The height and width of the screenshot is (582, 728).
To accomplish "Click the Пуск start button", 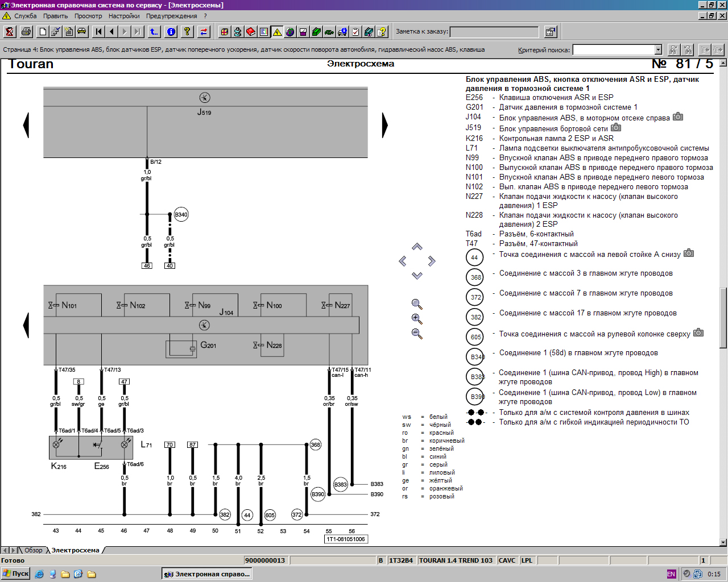I will (15, 573).
